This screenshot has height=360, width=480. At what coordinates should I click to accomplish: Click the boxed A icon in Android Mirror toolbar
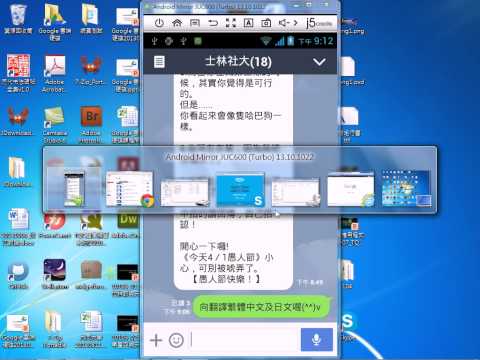[x=248, y=23]
